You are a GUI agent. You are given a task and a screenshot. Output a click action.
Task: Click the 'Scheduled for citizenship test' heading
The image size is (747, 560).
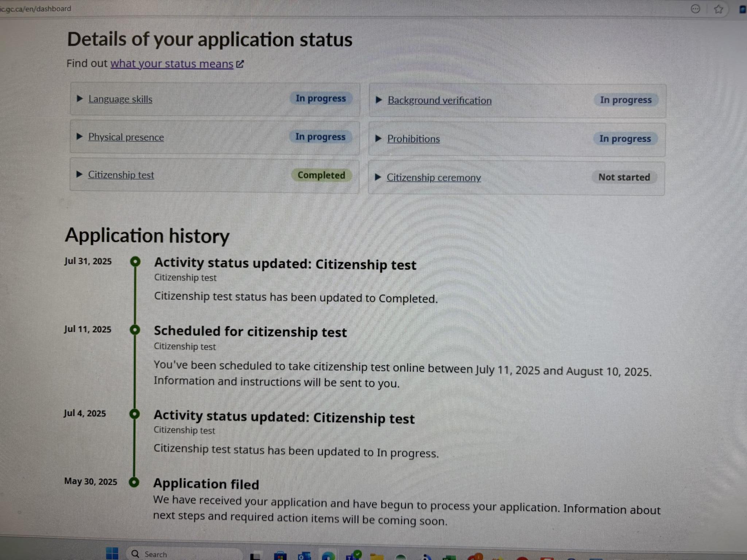(250, 332)
